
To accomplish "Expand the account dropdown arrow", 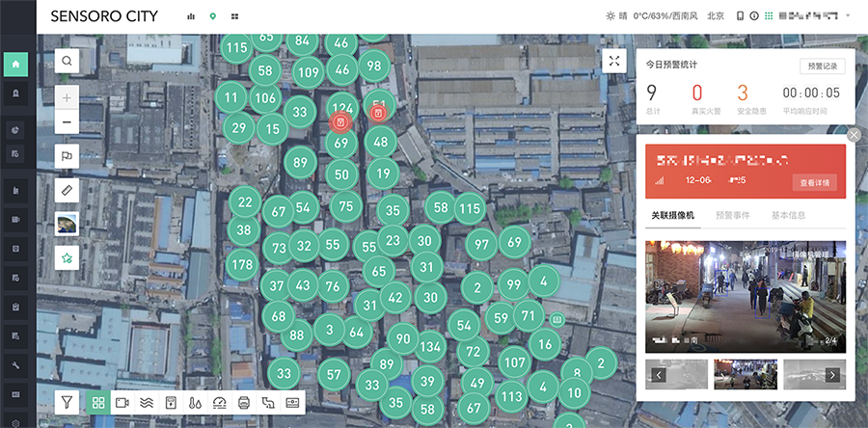I will coord(848,16).
